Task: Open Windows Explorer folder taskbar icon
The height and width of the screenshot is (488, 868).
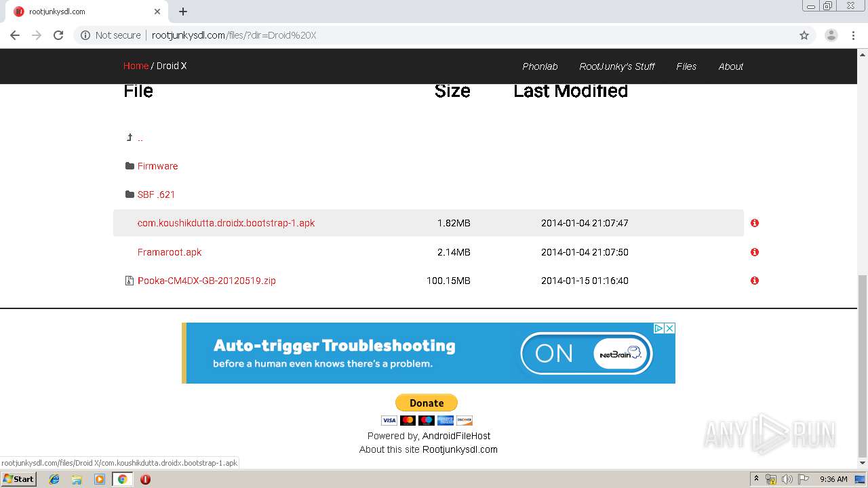Action: tap(77, 479)
